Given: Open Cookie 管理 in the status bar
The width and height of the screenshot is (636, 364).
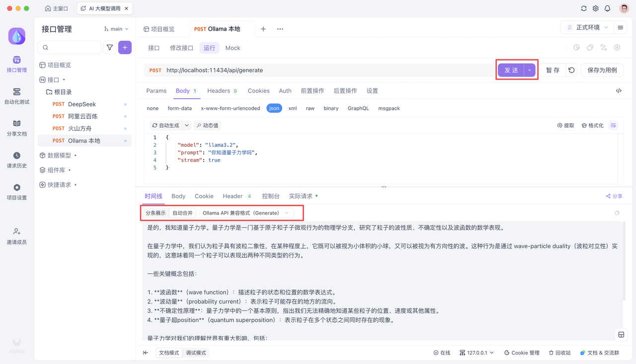Looking at the screenshot, I should (522, 353).
